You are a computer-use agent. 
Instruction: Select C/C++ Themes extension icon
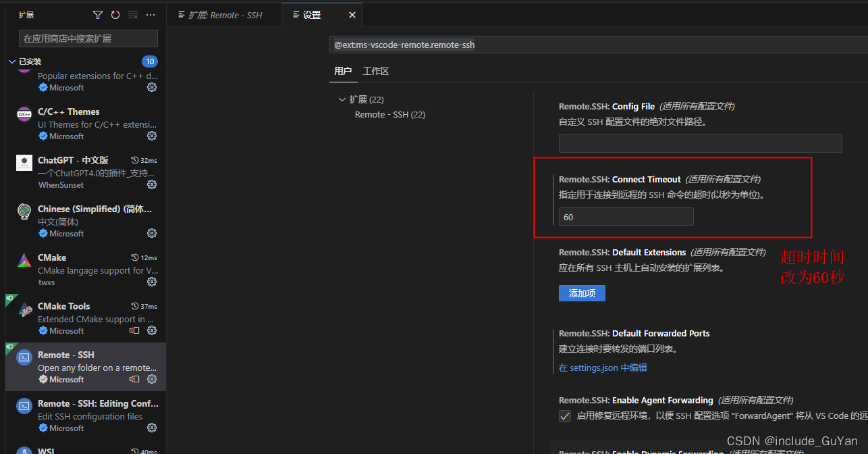tap(24, 114)
